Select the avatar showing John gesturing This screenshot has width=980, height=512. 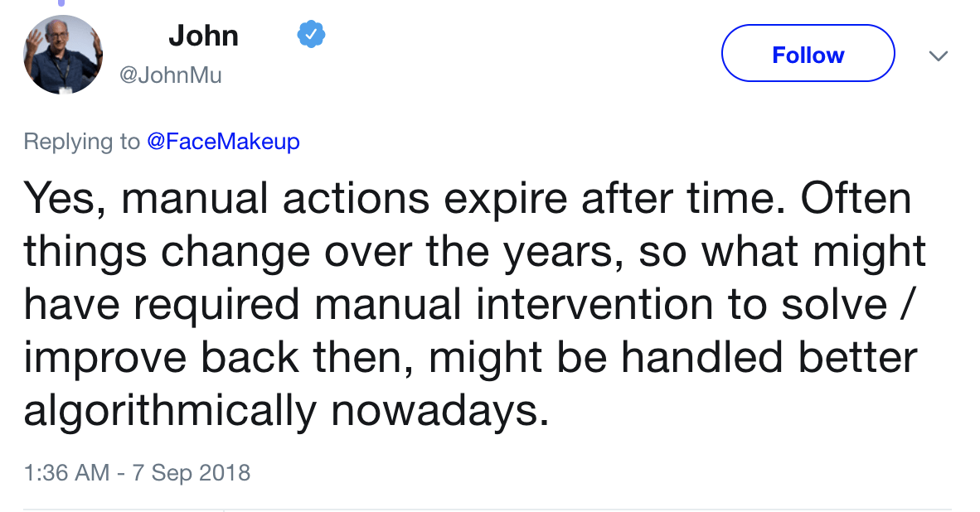click(63, 55)
